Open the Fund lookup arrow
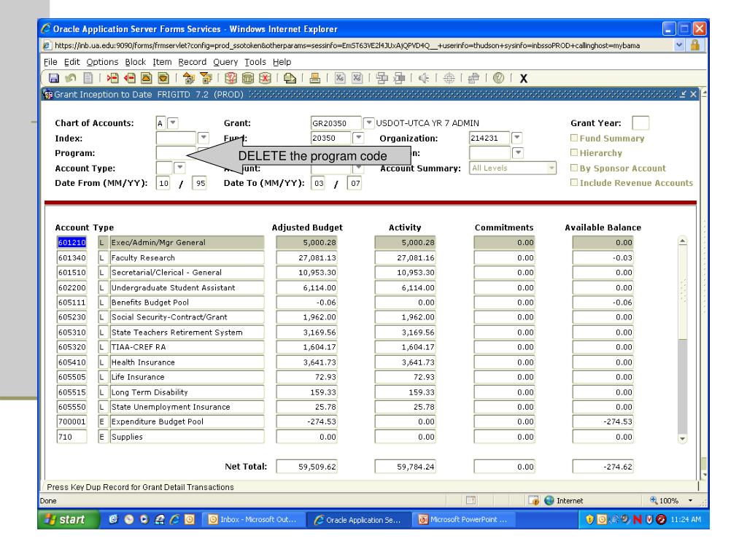The height and width of the screenshot is (560, 747). 358,138
